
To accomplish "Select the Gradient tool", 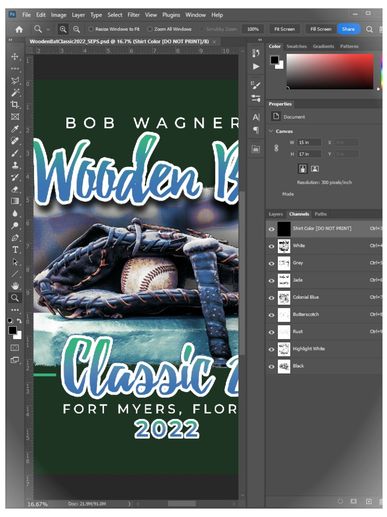I will point(15,201).
